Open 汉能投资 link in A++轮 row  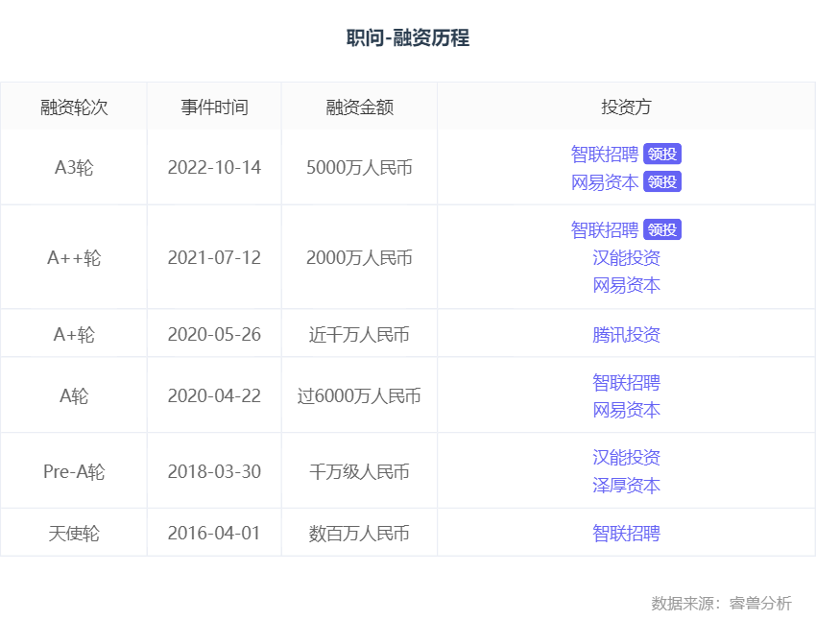(x=626, y=257)
